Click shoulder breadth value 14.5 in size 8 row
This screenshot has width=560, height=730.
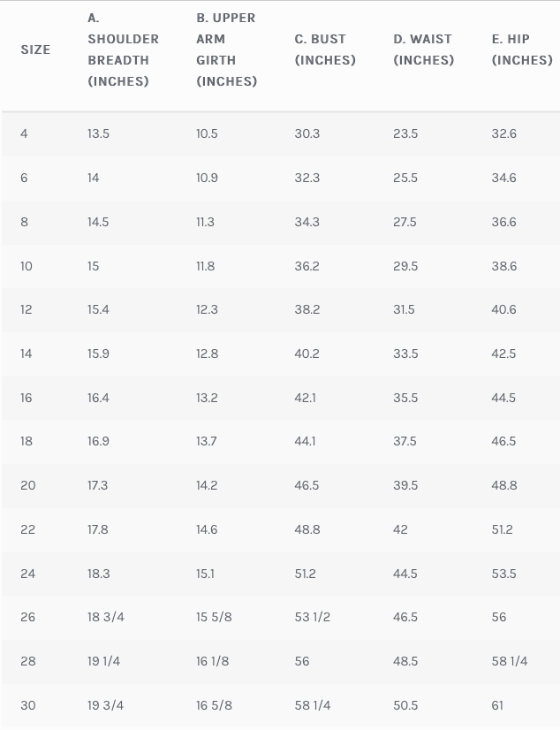98,222
